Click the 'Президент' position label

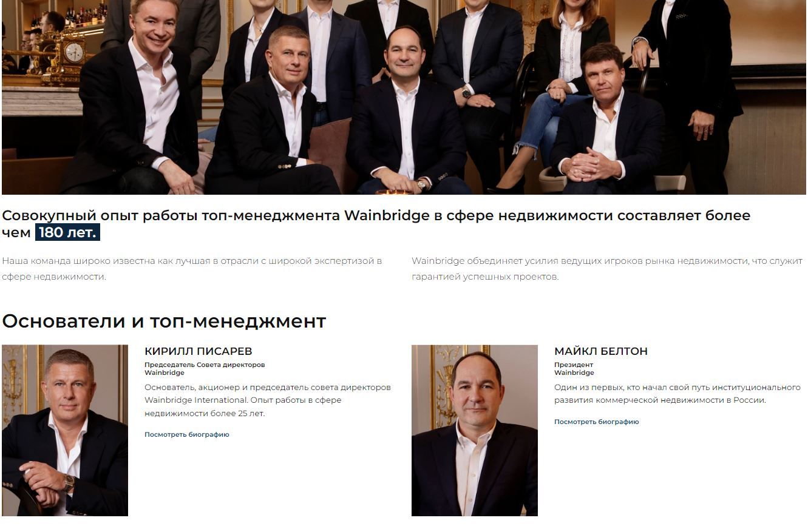pos(574,365)
